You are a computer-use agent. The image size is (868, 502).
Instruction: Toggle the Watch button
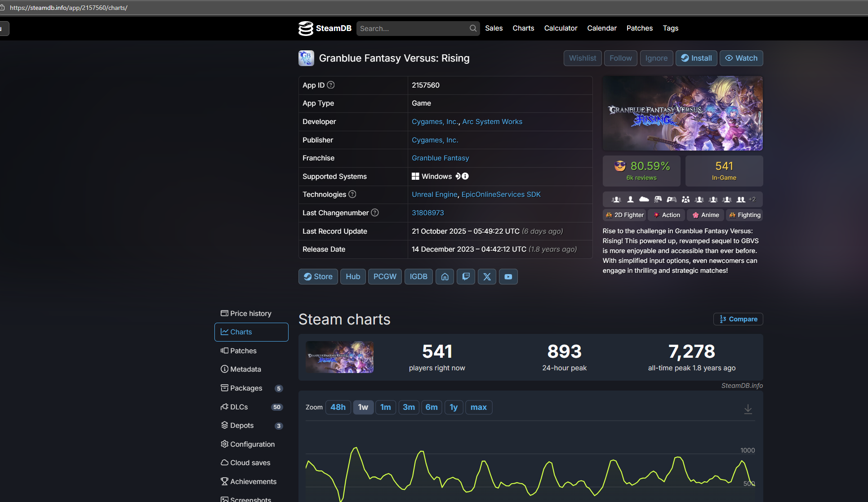click(x=741, y=58)
